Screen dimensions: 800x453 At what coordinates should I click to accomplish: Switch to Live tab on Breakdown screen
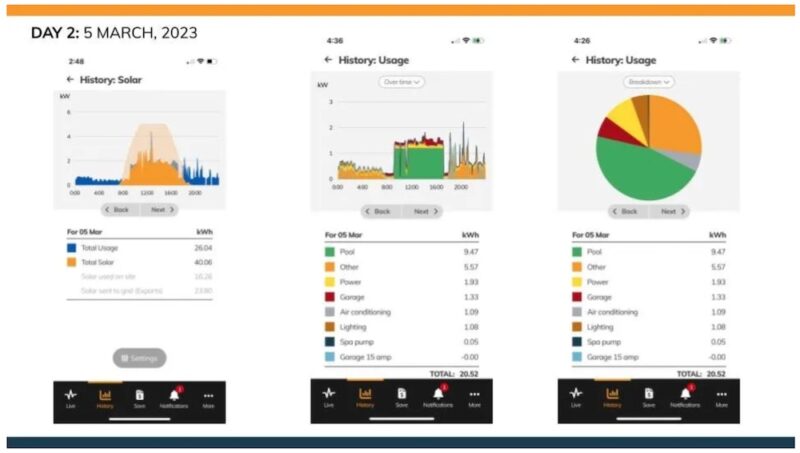pos(576,397)
